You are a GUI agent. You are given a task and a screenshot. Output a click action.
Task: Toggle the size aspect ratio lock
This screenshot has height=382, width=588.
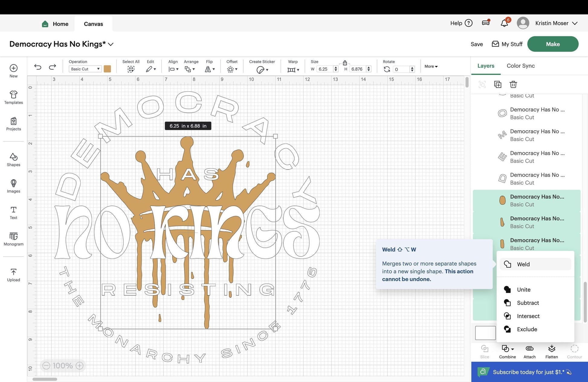345,63
